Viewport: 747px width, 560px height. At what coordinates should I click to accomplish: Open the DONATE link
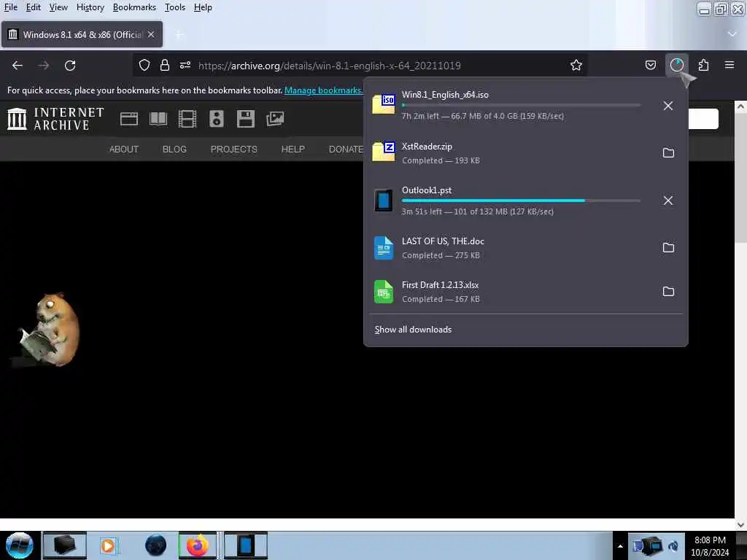tap(346, 149)
